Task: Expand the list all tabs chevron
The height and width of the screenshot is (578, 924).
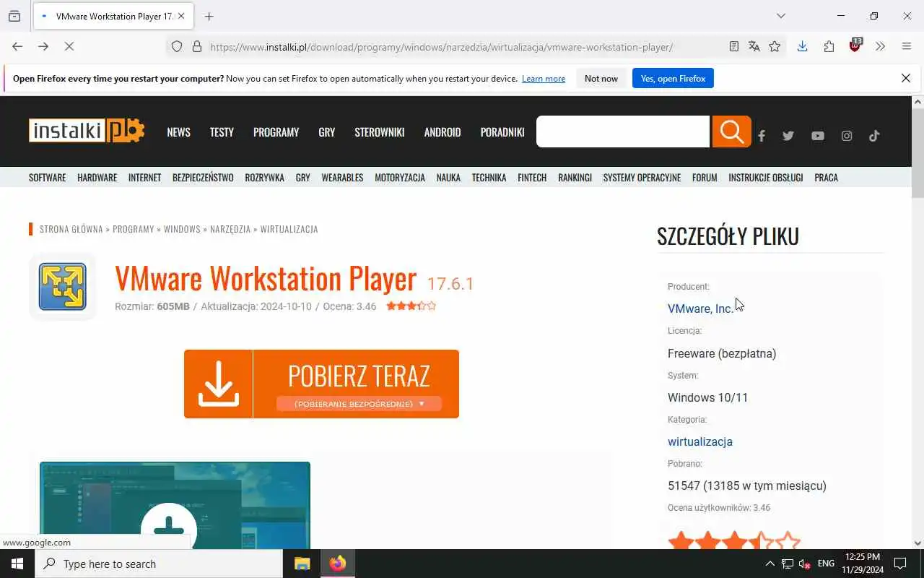Action: point(781,16)
